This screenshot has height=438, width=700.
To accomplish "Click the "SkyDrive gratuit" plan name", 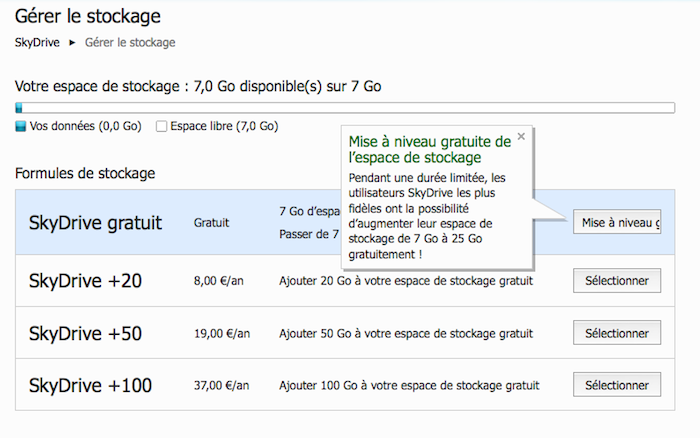I will pos(96,223).
